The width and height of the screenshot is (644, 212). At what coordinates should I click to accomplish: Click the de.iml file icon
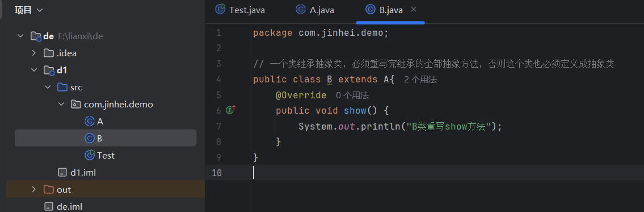(49, 206)
